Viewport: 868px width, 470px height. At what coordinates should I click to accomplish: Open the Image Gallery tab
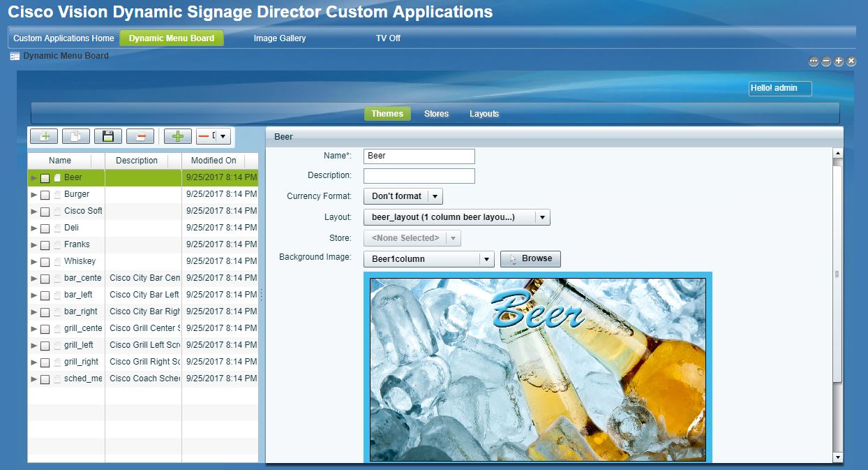point(280,38)
